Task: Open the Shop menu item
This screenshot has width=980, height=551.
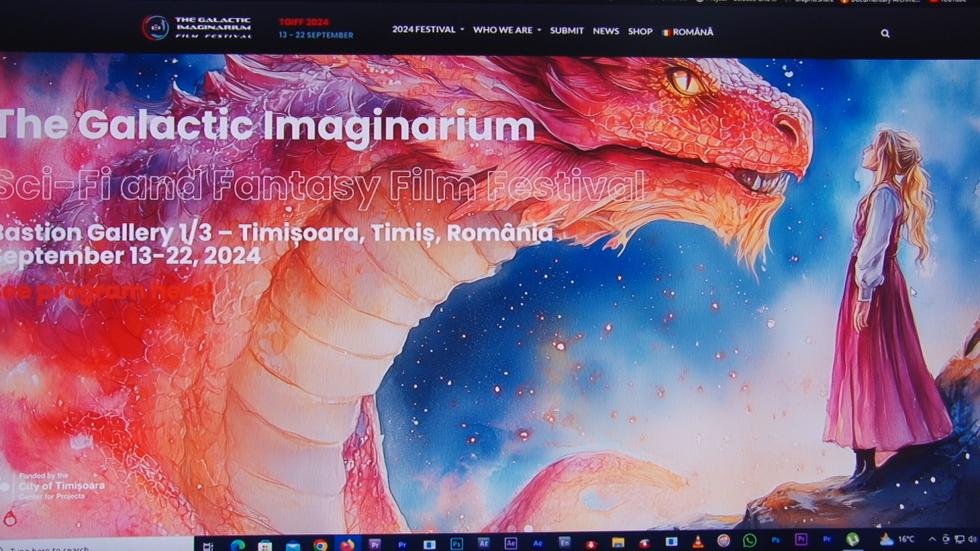Action: 640,32
